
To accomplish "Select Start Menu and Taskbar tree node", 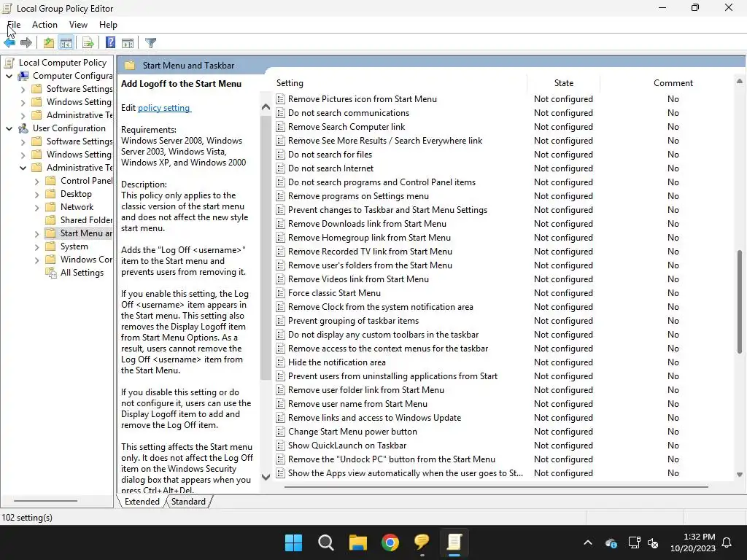I will [x=86, y=233].
